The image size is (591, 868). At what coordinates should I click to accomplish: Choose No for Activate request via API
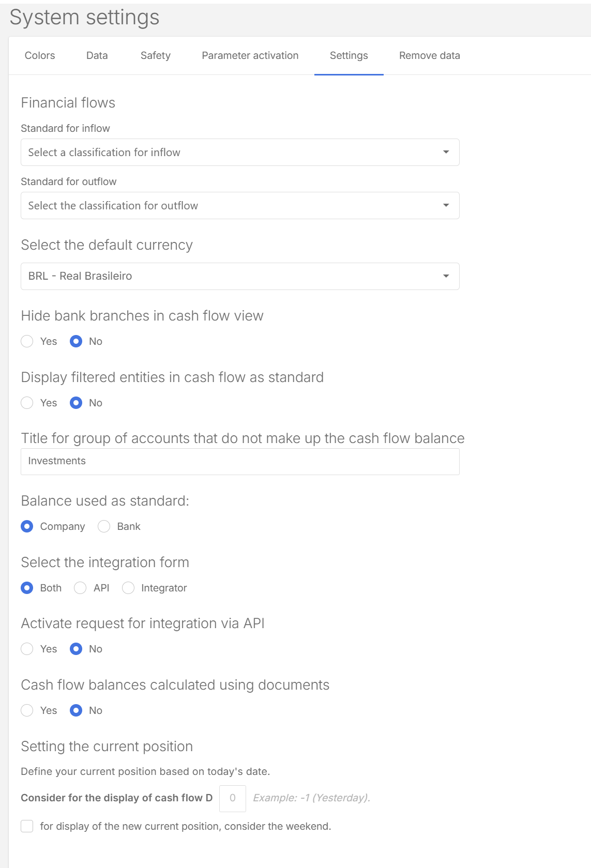point(76,649)
